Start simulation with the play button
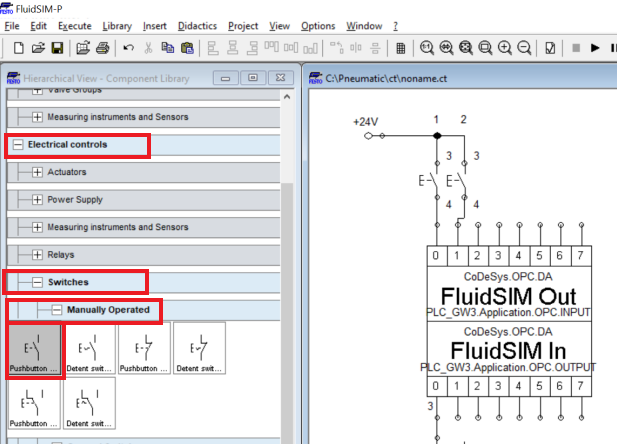This screenshot has height=444, width=617. [x=596, y=48]
